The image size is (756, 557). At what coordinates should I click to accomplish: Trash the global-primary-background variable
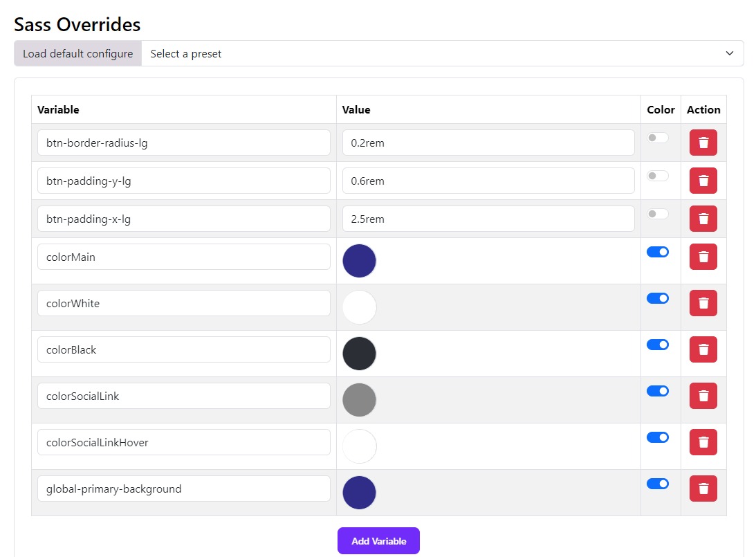click(x=703, y=488)
